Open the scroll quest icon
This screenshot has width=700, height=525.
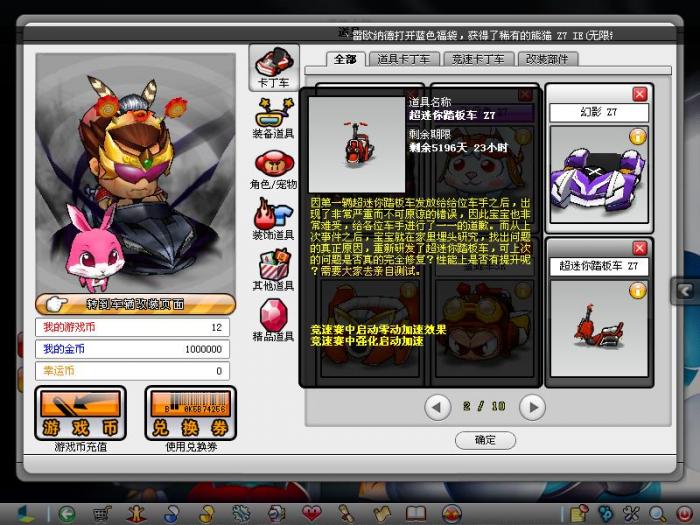click(x=346, y=514)
